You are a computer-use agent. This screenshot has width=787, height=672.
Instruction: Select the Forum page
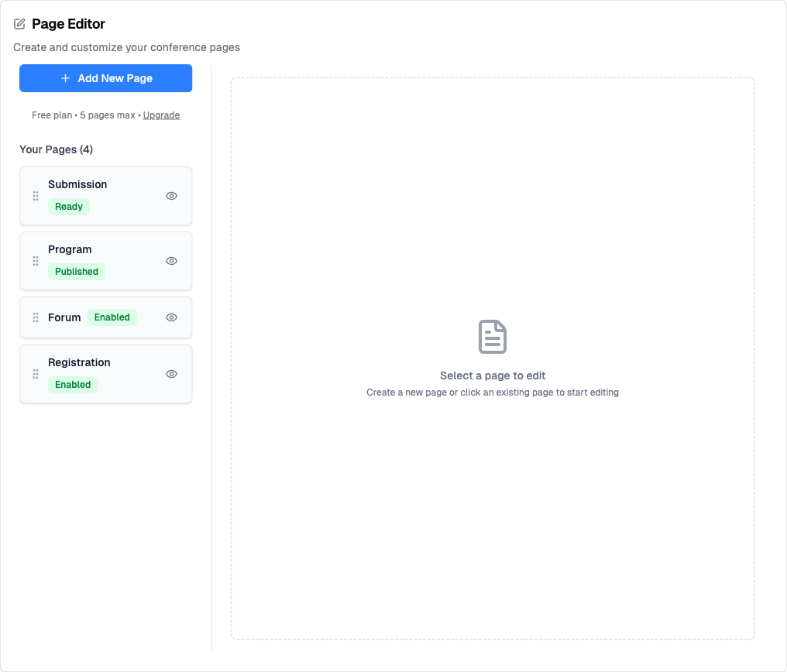tap(64, 317)
